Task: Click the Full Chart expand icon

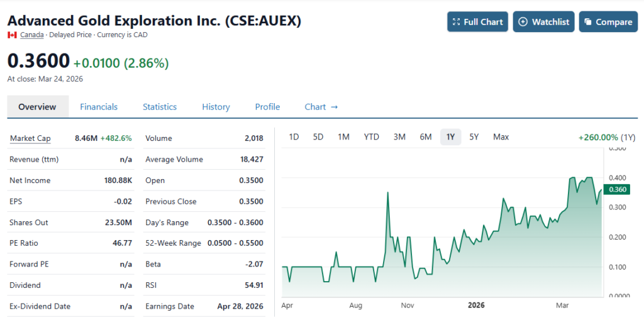Action: pos(457,22)
